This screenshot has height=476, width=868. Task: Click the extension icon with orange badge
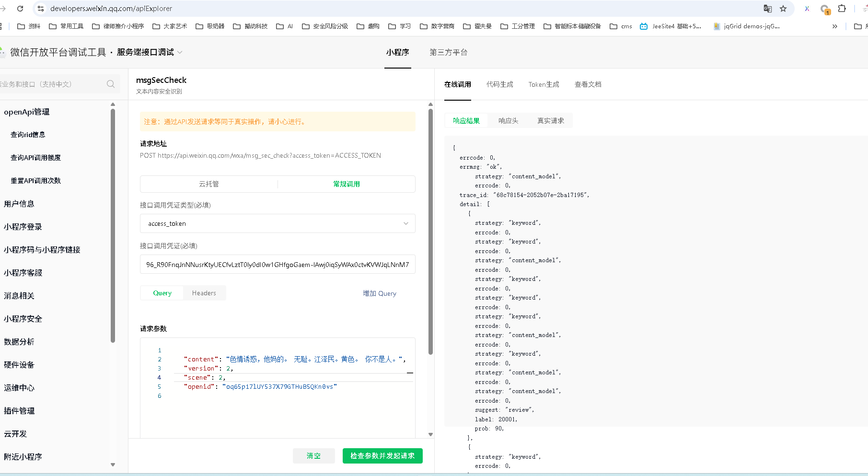click(825, 9)
